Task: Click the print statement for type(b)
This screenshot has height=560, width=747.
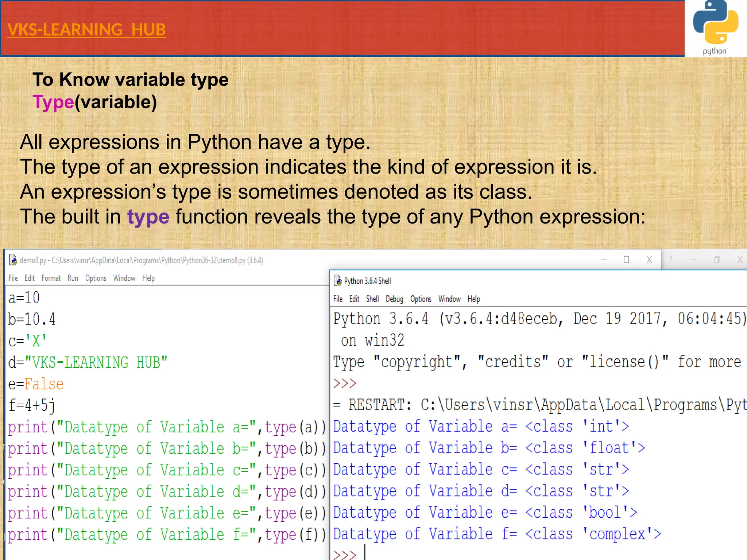Action: coord(167,448)
